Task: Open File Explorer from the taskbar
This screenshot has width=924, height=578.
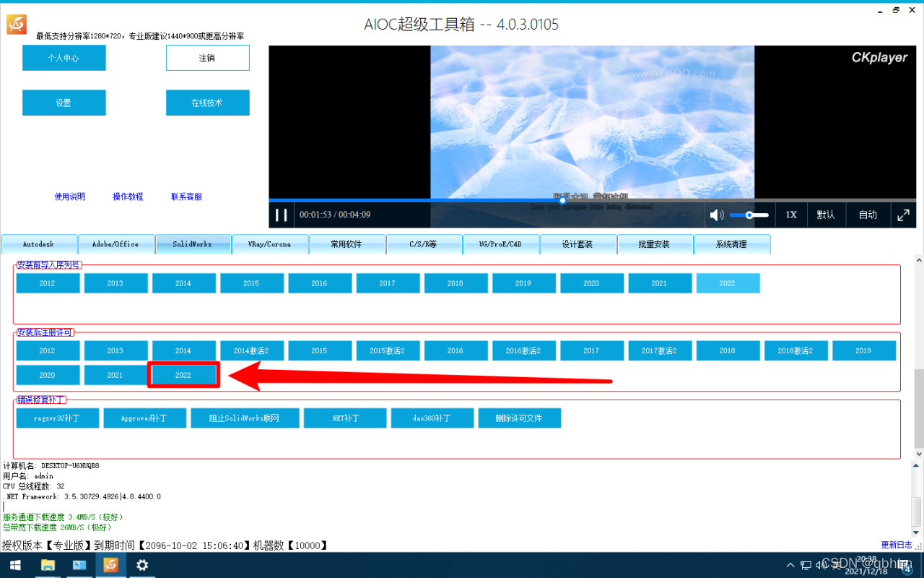Action: coord(48,565)
